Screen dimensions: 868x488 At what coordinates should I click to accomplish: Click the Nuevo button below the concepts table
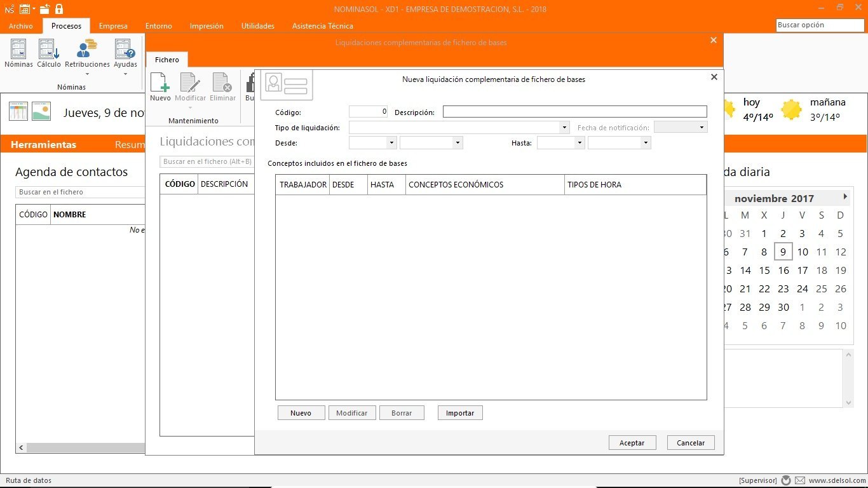click(301, 413)
